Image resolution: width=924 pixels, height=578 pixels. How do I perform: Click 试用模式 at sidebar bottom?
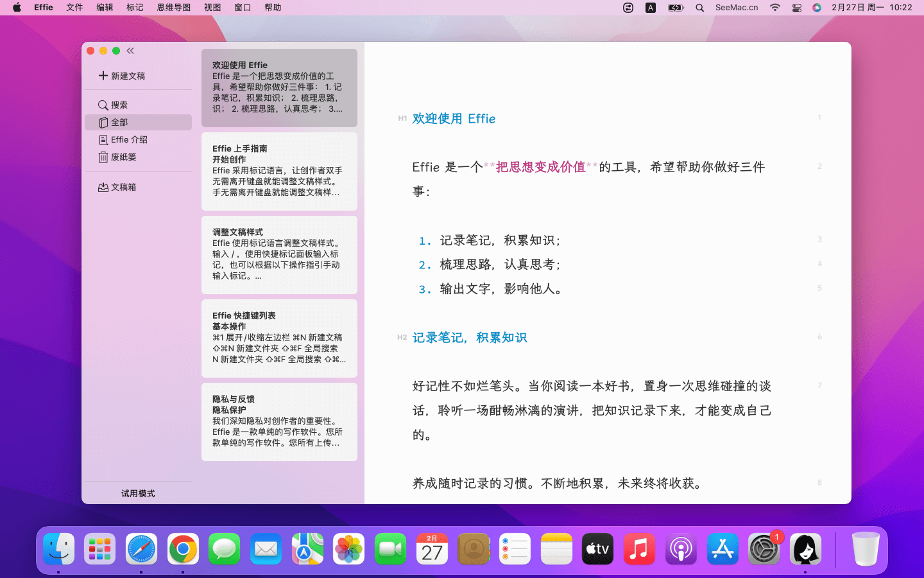tap(138, 493)
